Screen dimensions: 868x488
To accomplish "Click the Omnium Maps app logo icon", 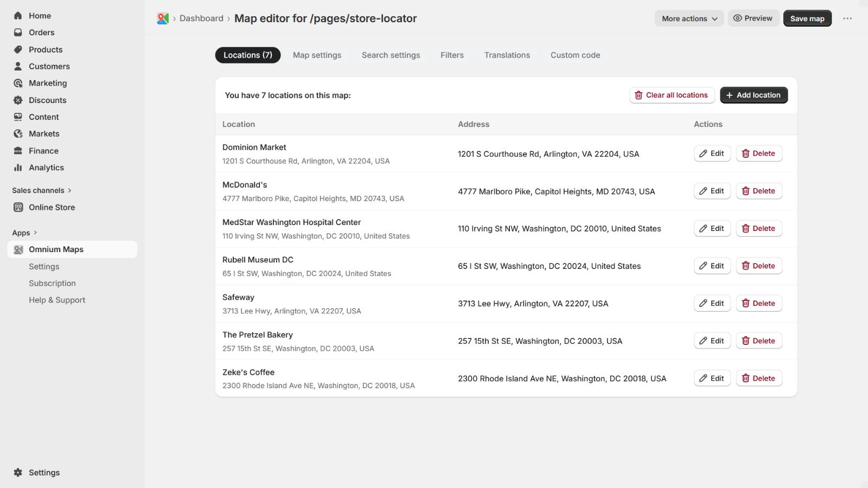I will 163,18.
